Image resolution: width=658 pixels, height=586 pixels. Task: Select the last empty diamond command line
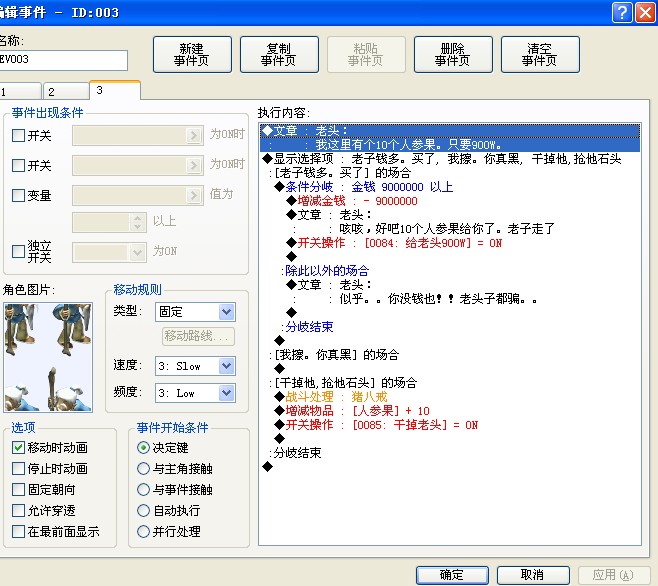267,467
